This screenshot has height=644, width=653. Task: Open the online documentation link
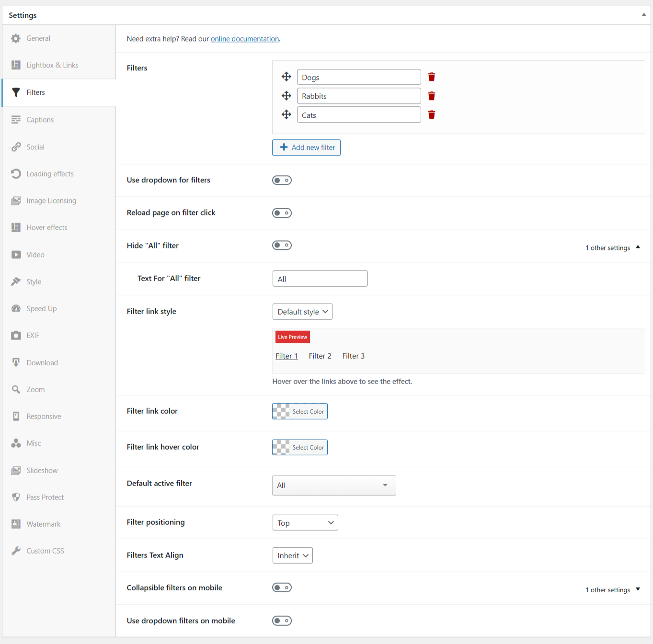coord(245,39)
